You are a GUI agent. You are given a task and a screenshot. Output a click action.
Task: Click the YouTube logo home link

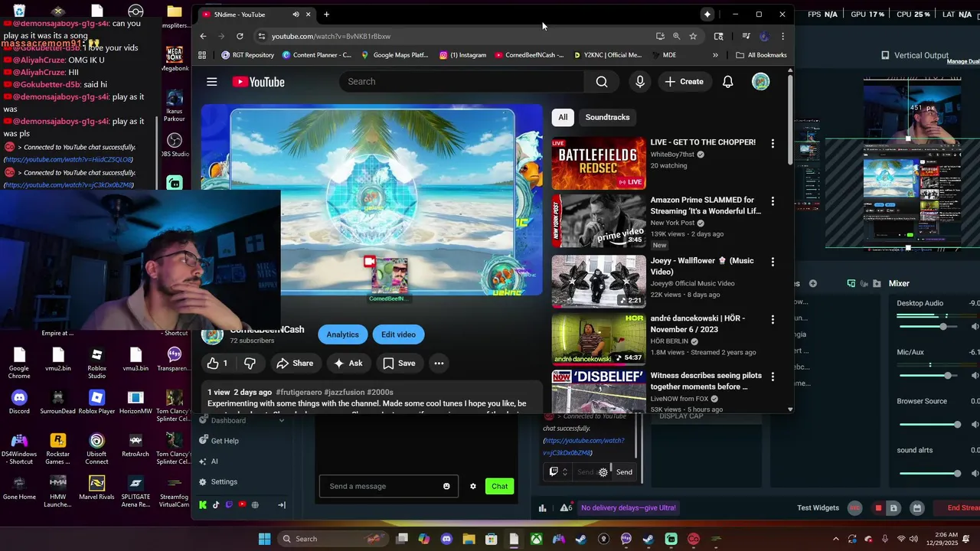(258, 82)
